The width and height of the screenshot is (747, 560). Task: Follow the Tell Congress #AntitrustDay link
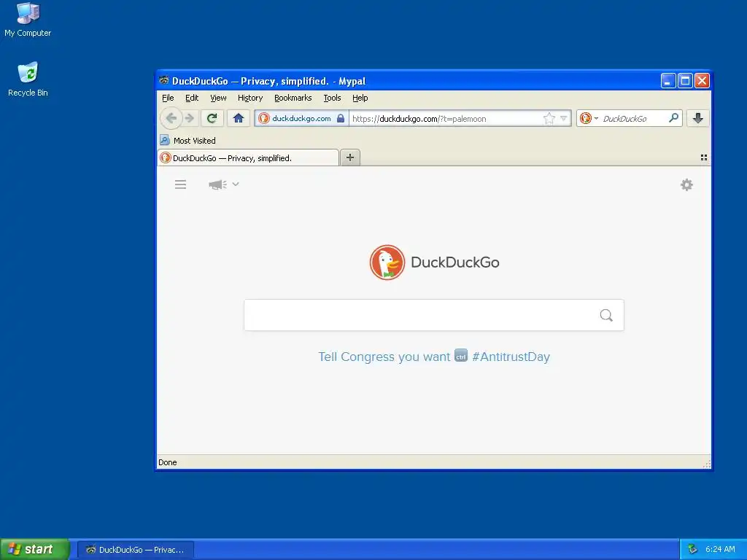[434, 357]
